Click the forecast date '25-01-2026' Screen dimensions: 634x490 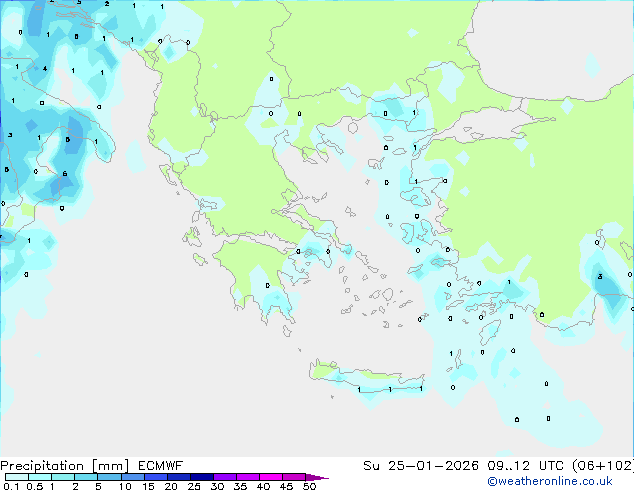[433, 466]
